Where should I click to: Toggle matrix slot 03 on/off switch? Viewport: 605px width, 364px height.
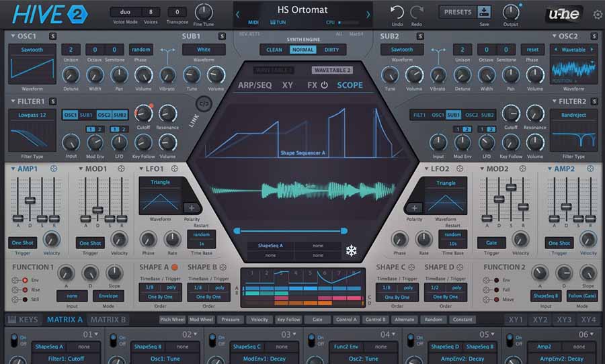(212, 340)
